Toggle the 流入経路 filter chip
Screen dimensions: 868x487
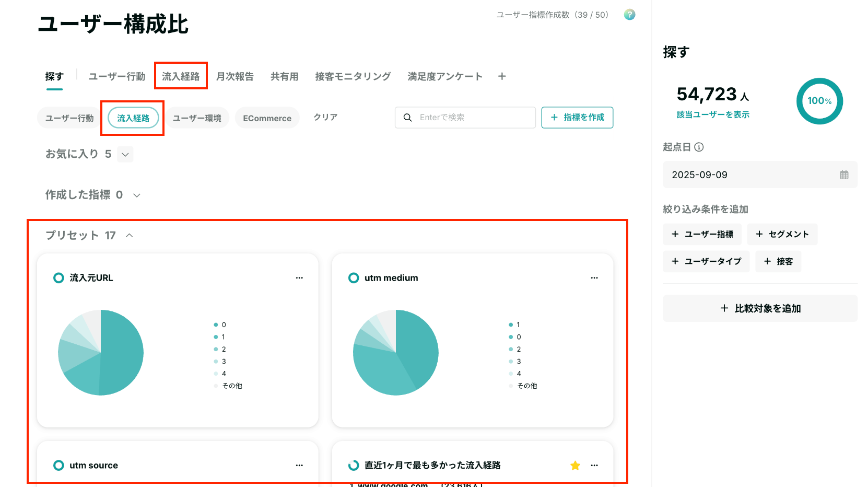pyautogui.click(x=133, y=118)
